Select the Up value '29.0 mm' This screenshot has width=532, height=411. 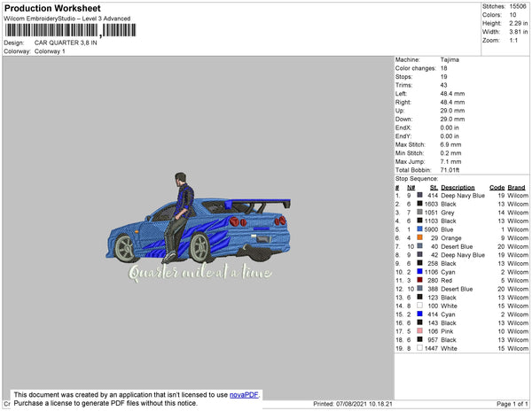tap(452, 111)
